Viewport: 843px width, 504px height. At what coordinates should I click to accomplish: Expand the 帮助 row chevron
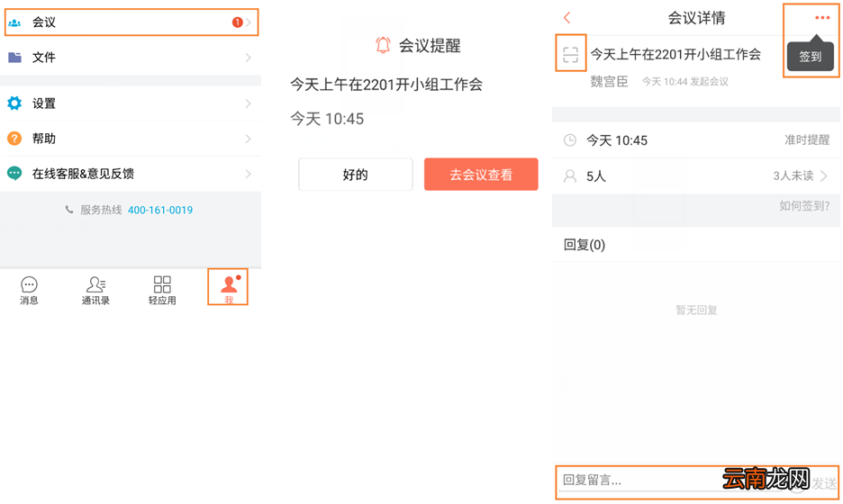[248, 139]
